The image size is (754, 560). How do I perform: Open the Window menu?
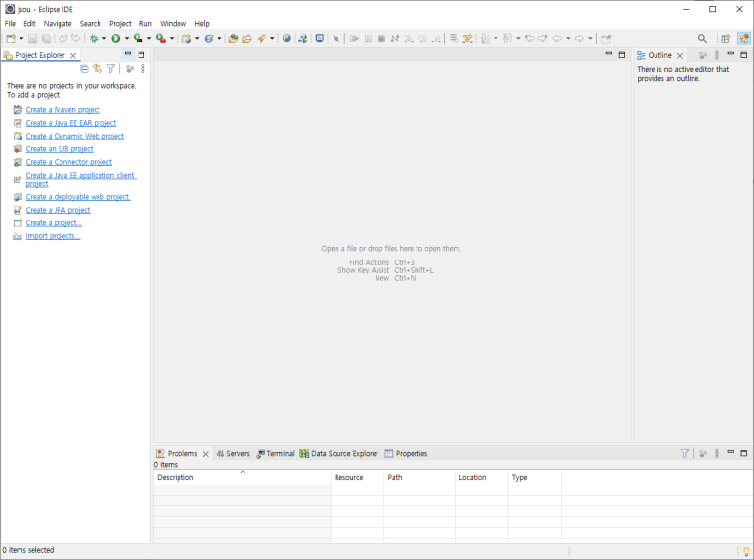pyautogui.click(x=173, y=24)
